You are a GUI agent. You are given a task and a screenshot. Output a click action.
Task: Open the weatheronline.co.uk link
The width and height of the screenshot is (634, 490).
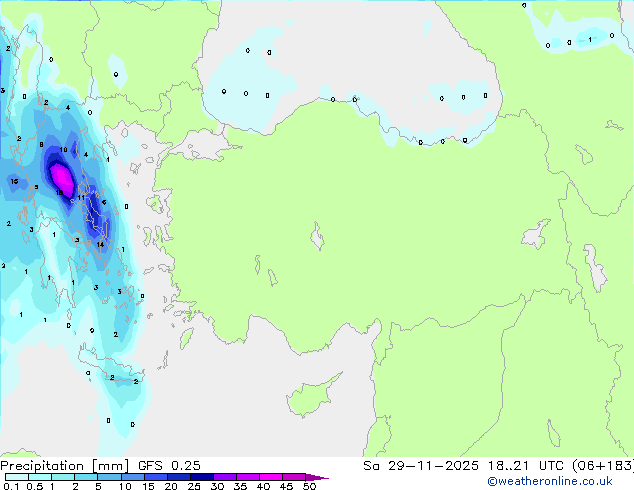(x=550, y=481)
